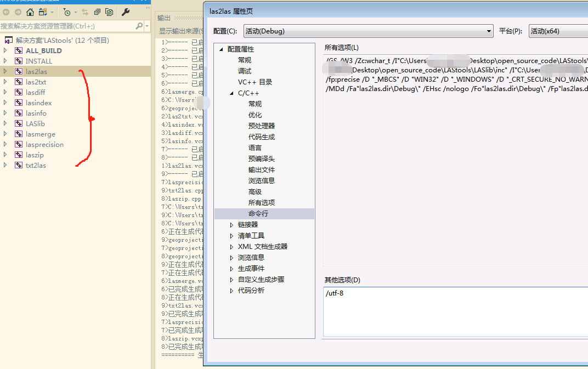Select the 输出文件 page
Viewport: 588px width, 369px height.
tap(262, 170)
